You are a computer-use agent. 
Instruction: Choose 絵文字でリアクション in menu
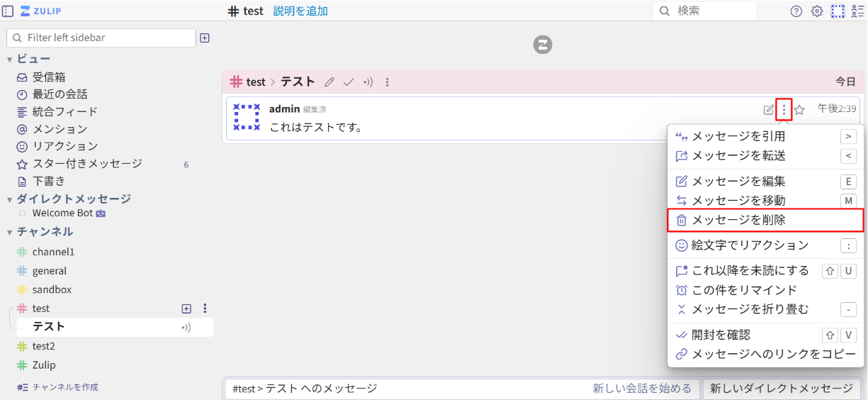pyautogui.click(x=765, y=245)
